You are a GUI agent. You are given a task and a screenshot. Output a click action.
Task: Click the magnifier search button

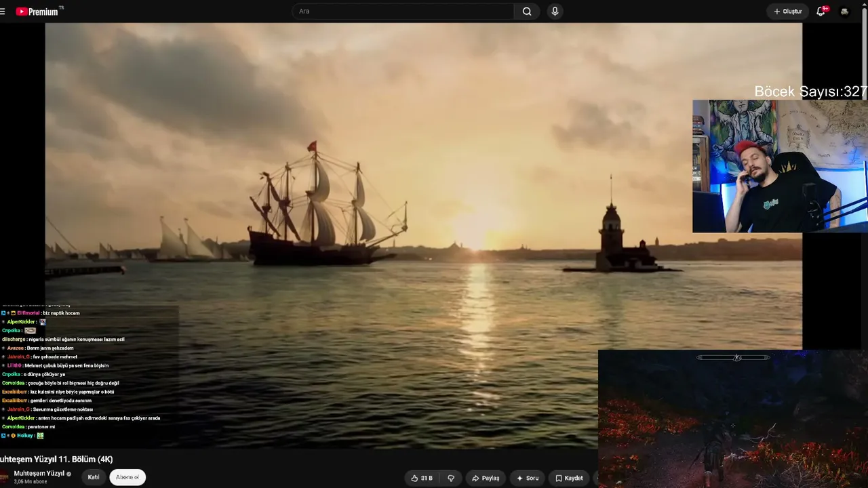(527, 12)
